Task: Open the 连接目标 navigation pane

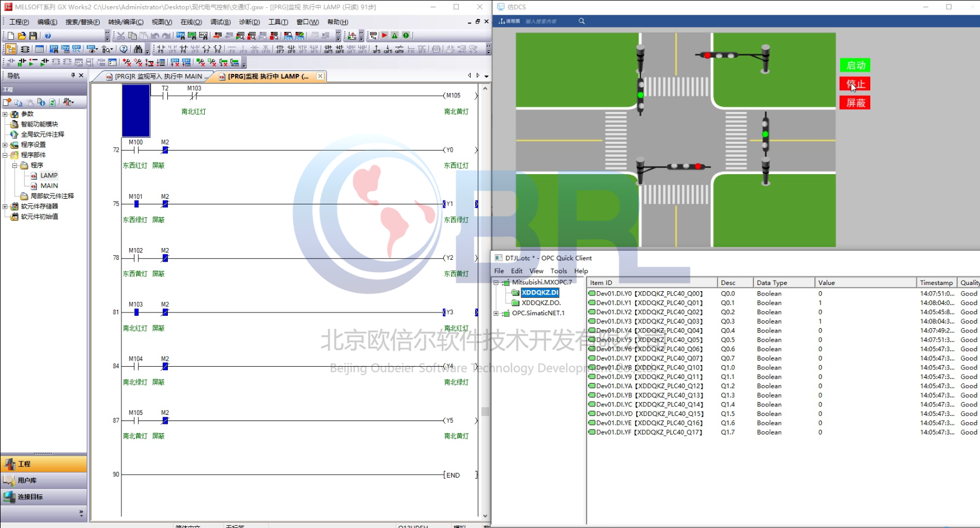Action: pos(44,497)
